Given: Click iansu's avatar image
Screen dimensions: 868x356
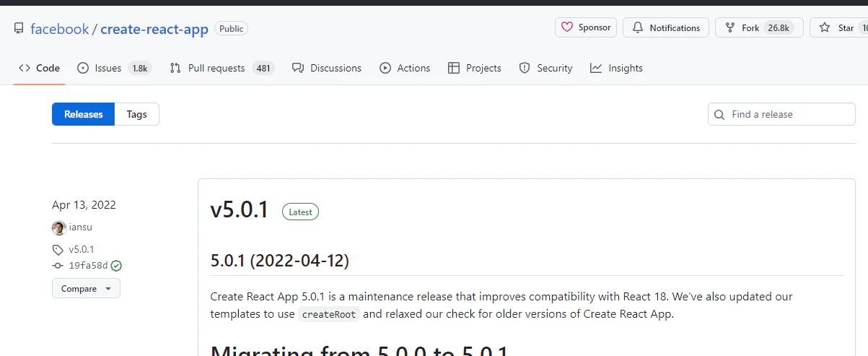Looking at the screenshot, I should 59,227.
